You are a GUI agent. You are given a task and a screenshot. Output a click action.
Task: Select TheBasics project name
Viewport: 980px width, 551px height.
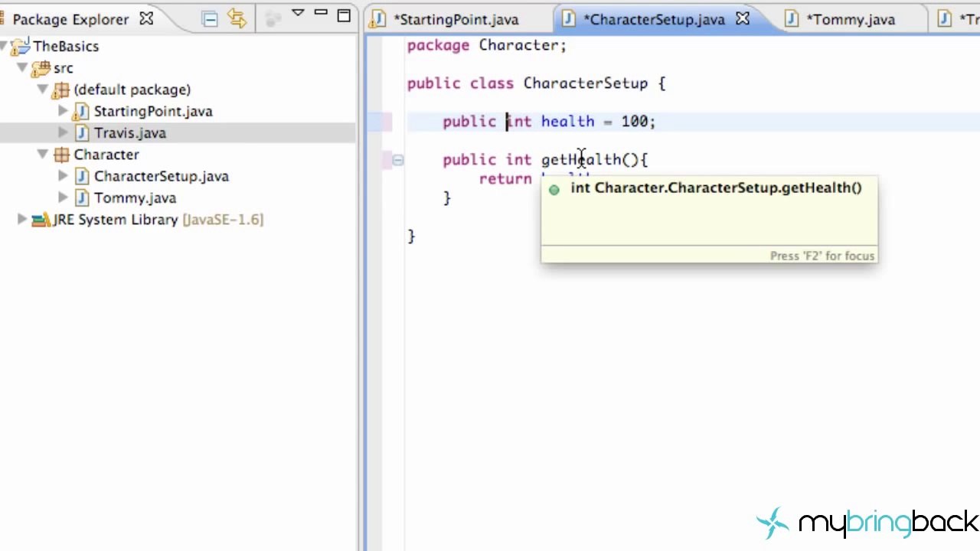point(66,46)
